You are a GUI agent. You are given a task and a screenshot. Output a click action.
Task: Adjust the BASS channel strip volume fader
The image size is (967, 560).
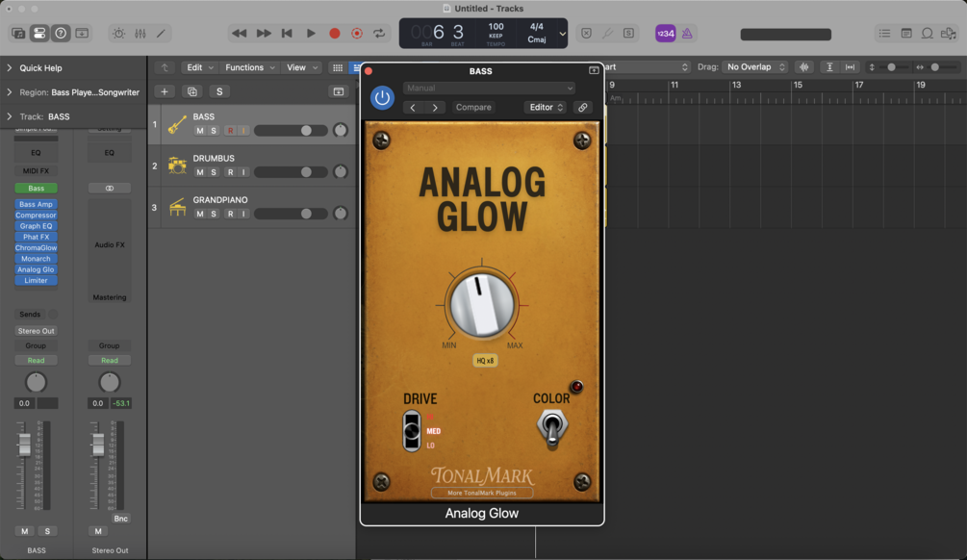click(x=24, y=444)
